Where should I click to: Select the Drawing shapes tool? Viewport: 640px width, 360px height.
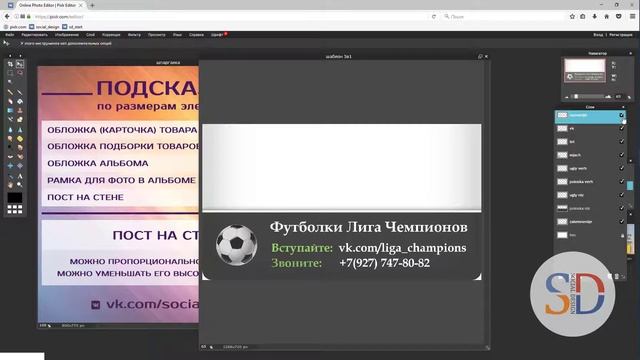pos(20,119)
